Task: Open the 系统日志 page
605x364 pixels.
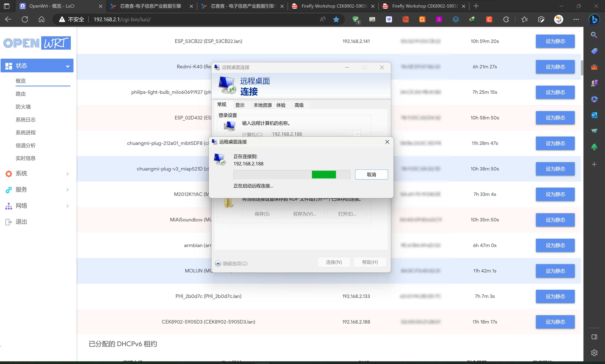Action: tap(25, 119)
